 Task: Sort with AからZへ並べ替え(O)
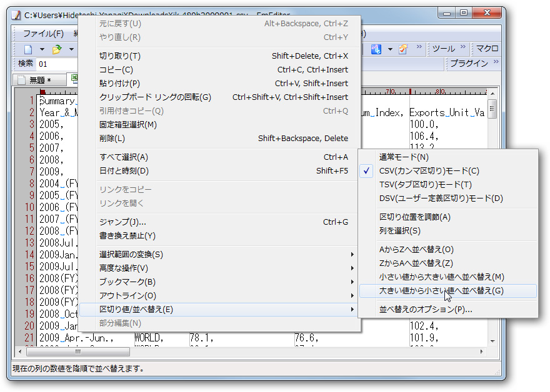448,250
